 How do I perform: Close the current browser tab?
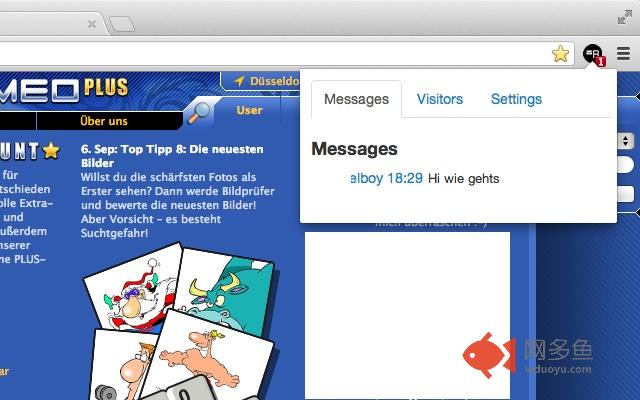(x=92, y=24)
